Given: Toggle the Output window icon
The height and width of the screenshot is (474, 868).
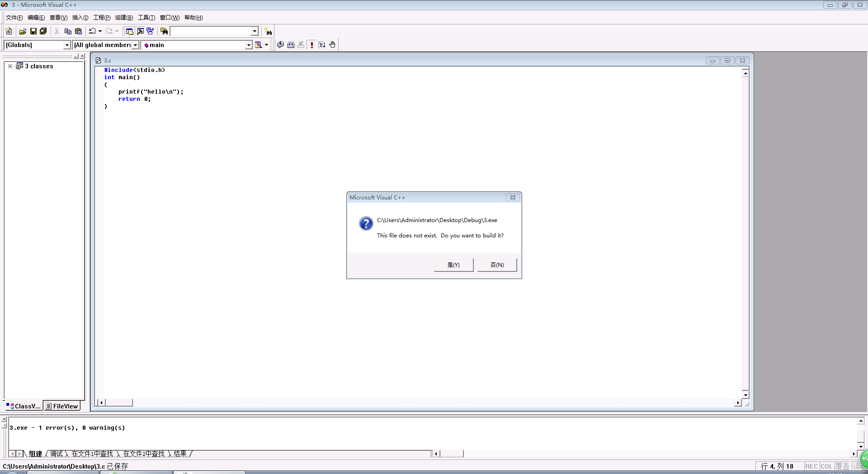Looking at the screenshot, I should pyautogui.click(x=140, y=31).
